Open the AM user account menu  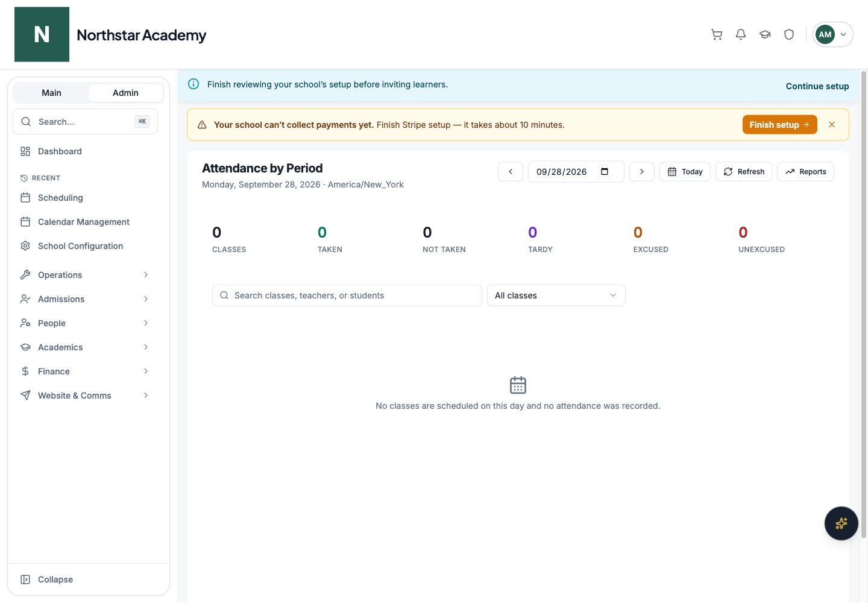[x=833, y=34]
